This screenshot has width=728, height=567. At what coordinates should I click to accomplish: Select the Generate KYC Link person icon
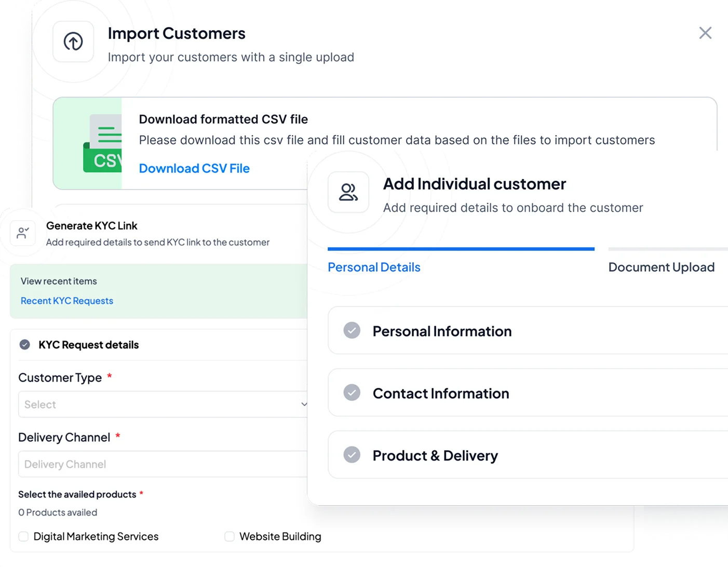[23, 233]
